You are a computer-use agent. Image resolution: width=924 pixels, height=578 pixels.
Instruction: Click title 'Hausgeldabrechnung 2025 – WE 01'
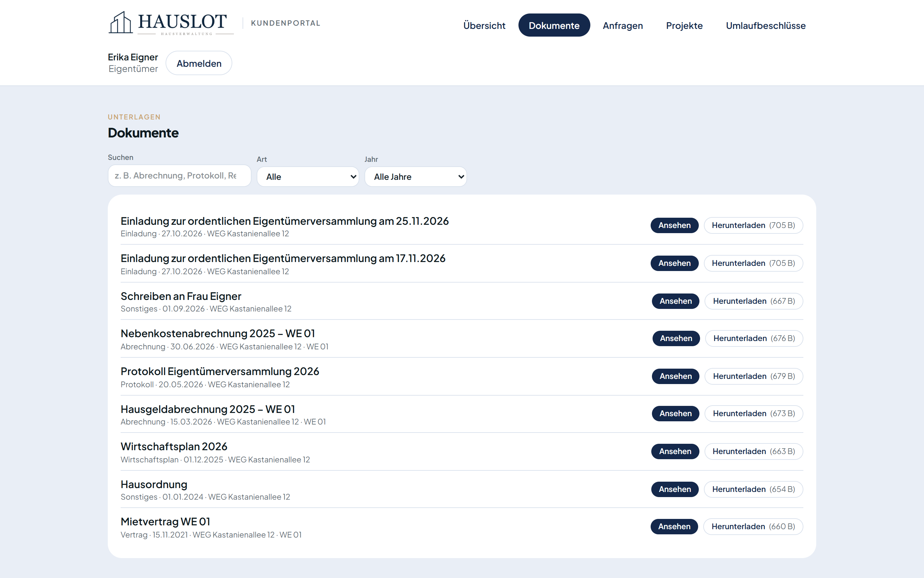tap(208, 409)
